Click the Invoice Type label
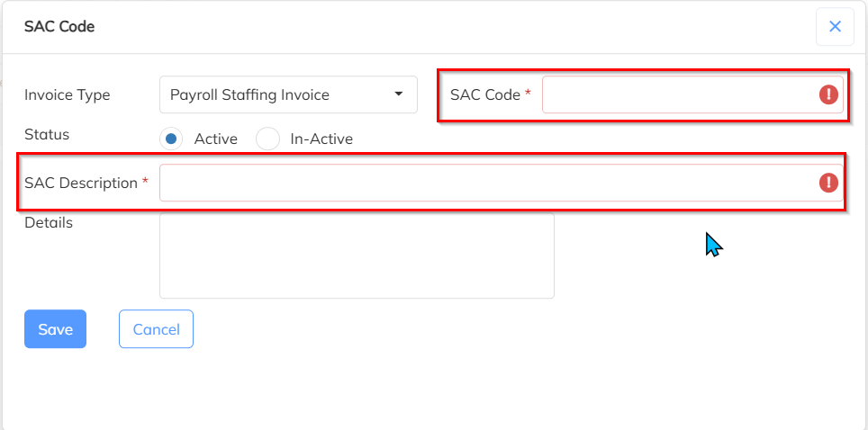Image resolution: width=868 pixels, height=430 pixels. (67, 94)
